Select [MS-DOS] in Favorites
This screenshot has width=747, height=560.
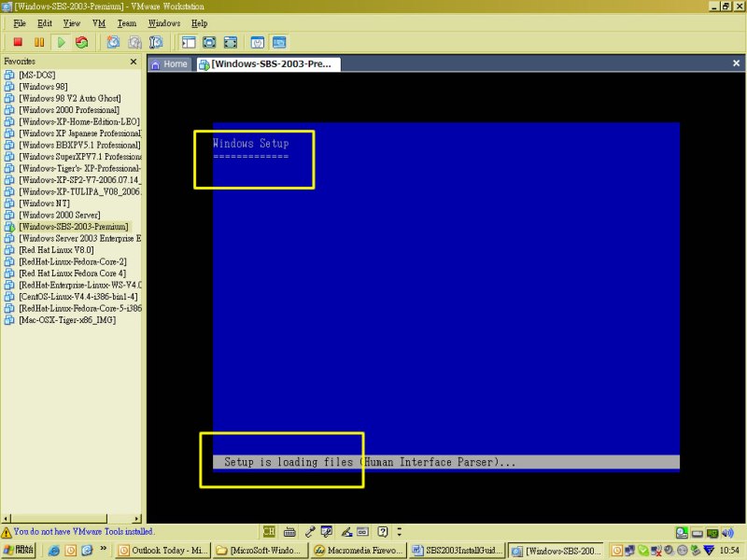coord(37,76)
